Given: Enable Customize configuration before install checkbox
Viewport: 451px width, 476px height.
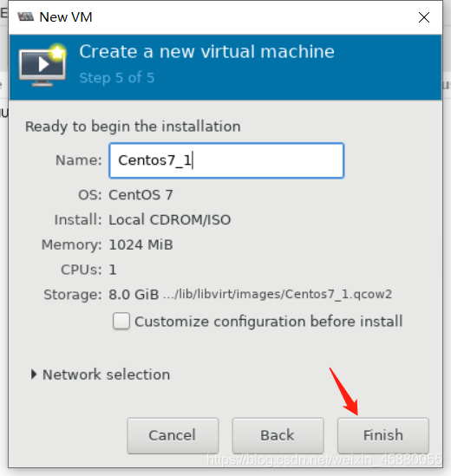Looking at the screenshot, I should (121, 321).
